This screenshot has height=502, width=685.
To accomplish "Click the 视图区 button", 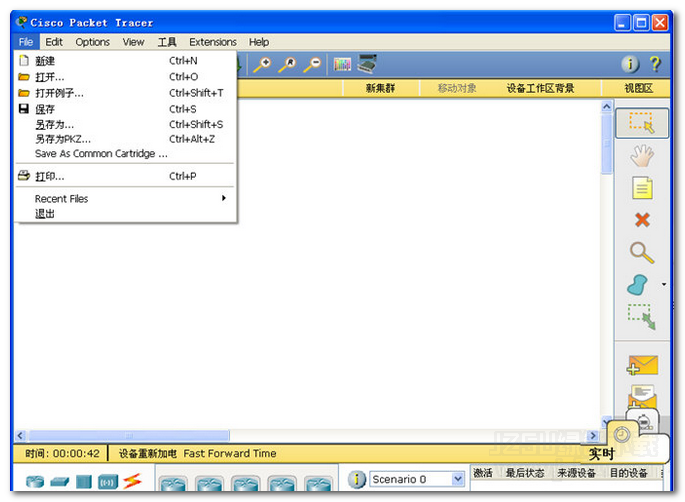I will (x=638, y=88).
